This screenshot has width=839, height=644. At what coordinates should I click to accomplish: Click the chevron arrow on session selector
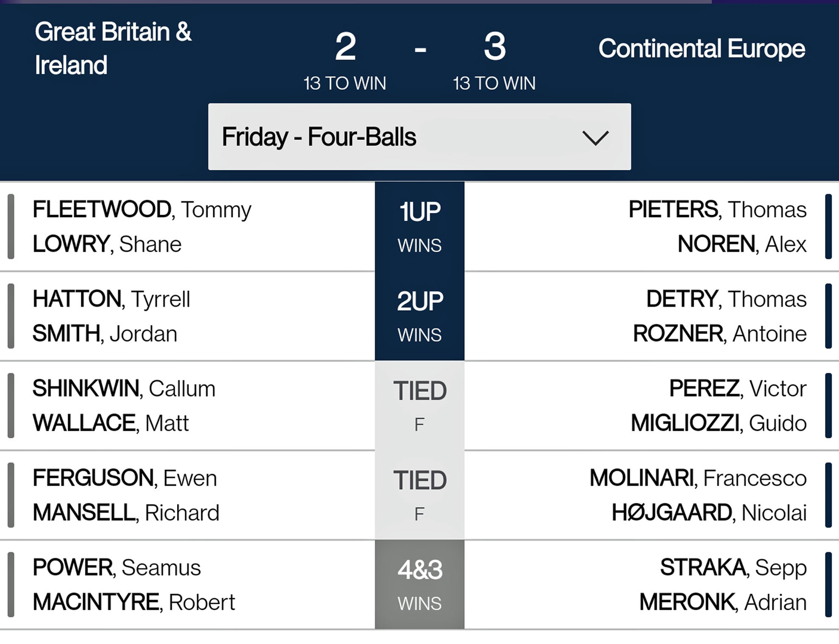click(595, 138)
